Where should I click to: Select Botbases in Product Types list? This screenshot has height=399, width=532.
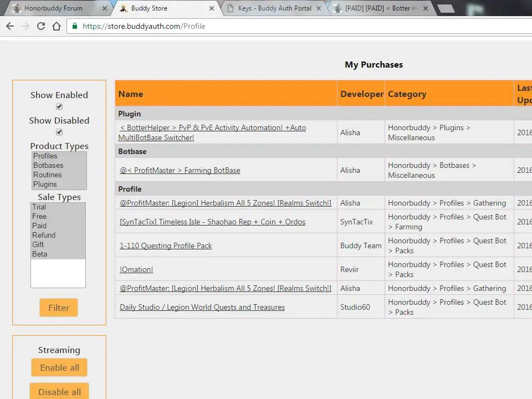click(x=59, y=166)
